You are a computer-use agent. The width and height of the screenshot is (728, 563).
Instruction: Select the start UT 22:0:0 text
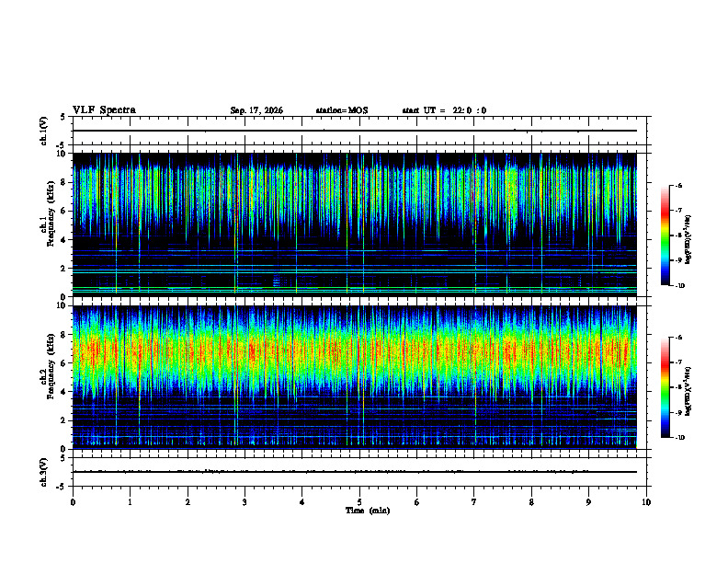click(444, 110)
